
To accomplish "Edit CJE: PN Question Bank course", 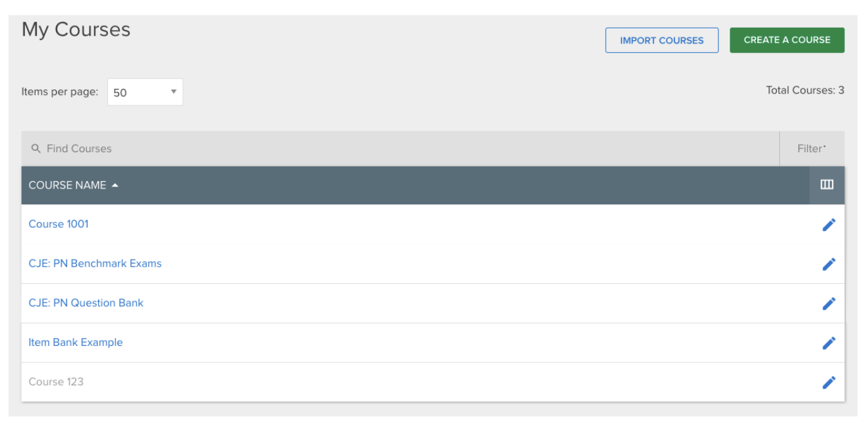I will [x=828, y=303].
